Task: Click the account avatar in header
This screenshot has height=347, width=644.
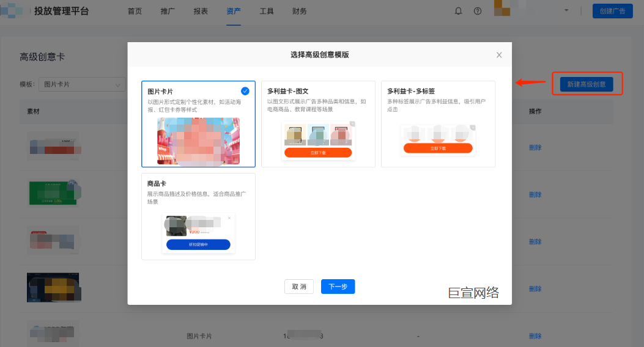Action: pos(502,8)
